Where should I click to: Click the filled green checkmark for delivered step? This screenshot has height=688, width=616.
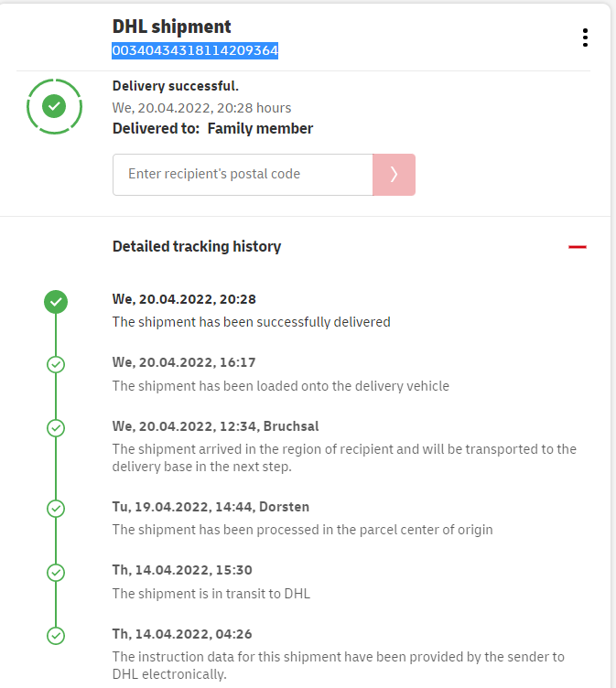[x=56, y=301]
